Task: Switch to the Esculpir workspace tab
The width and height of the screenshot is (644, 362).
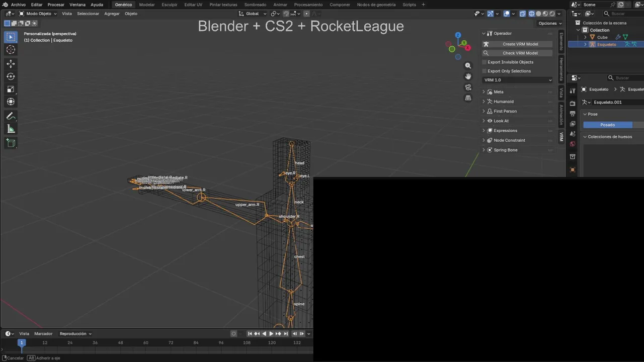Action: point(170,5)
